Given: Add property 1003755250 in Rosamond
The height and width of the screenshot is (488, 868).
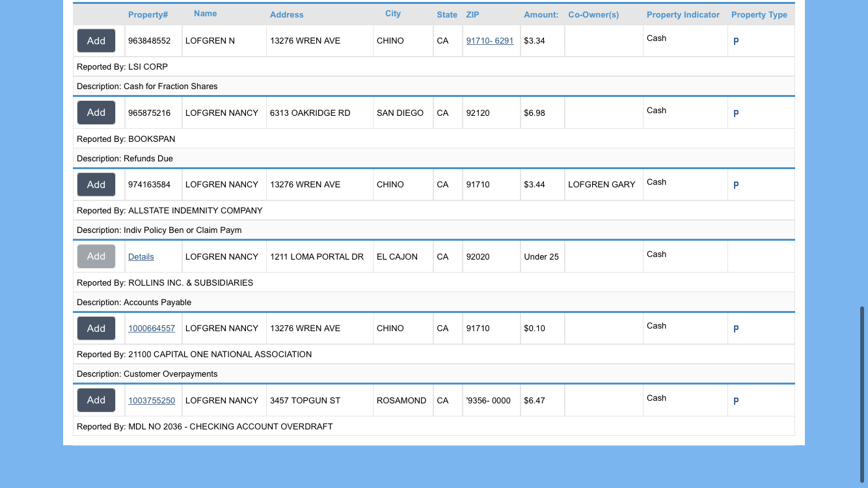Looking at the screenshot, I should (96, 400).
